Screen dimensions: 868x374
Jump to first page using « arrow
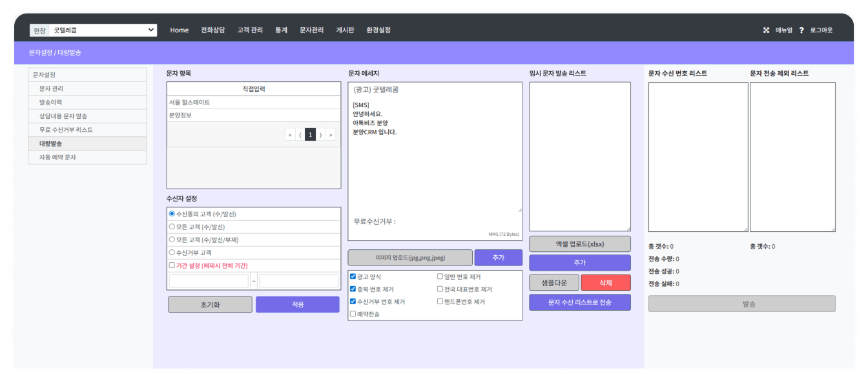290,134
